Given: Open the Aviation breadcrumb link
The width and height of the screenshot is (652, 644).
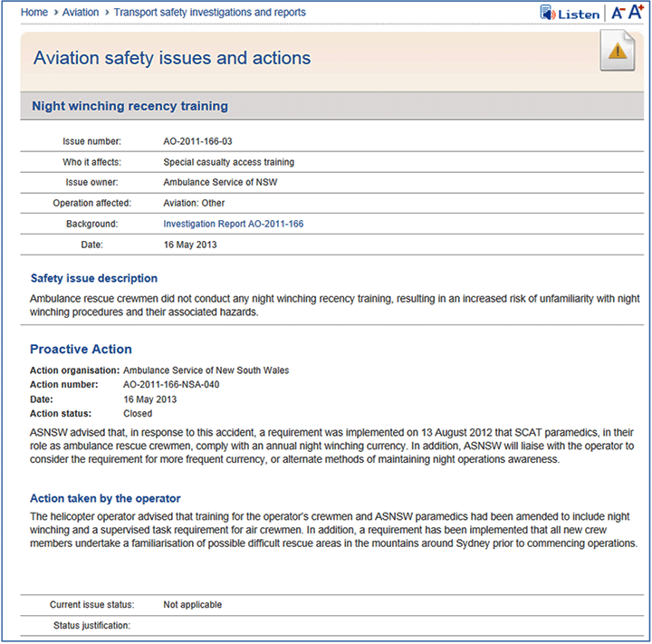Looking at the screenshot, I should point(81,13).
